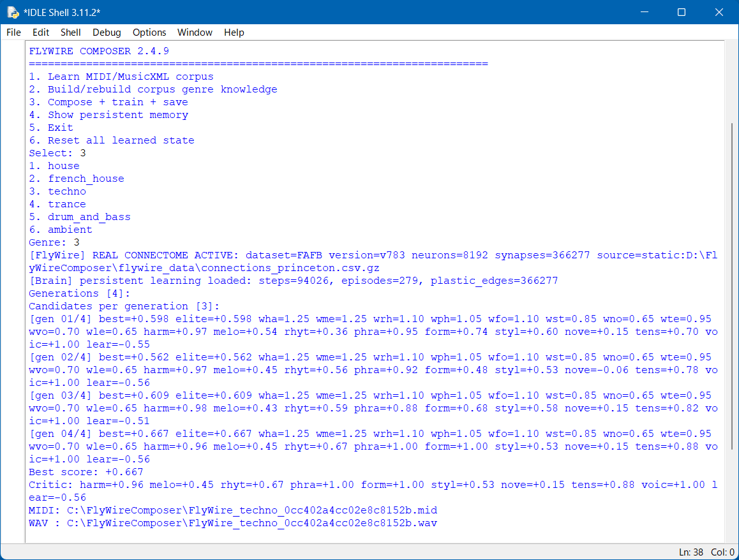Image resolution: width=739 pixels, height=560 pixels.
Task: Click the vertical scrollbar thumb
Action: 732,286
